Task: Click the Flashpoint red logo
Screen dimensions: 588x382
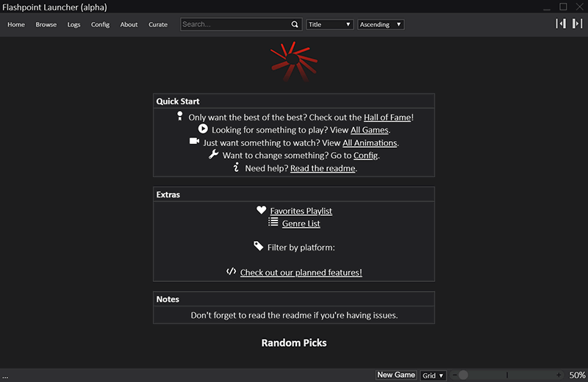Action: (294, 62)
